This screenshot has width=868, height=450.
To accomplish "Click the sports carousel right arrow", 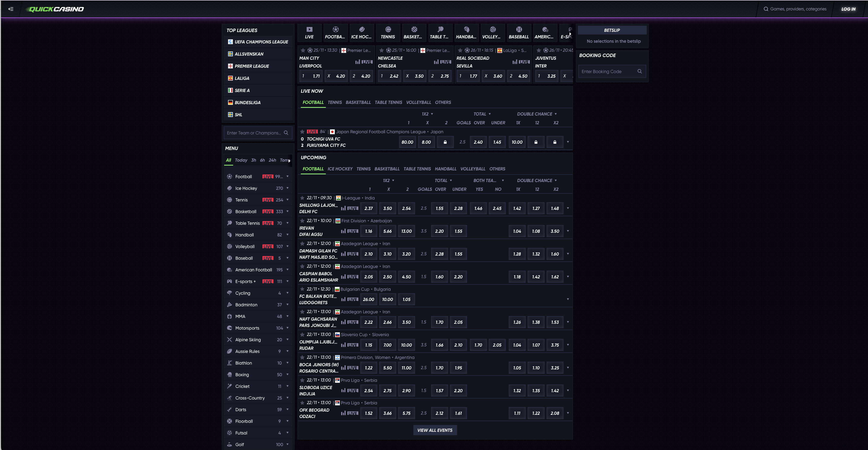I will [x=570, y=34].
